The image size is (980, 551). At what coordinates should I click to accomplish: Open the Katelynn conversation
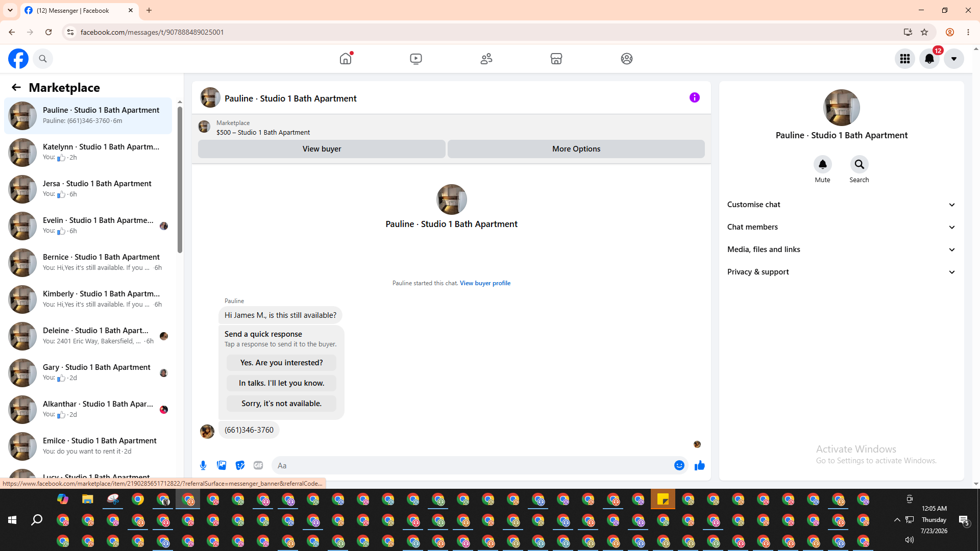88,153
